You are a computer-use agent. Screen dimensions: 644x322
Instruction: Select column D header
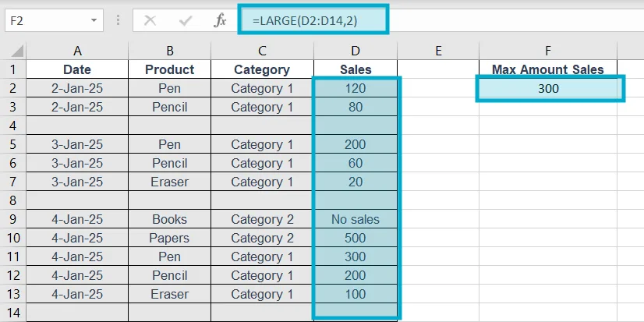[x=356, y=51]
